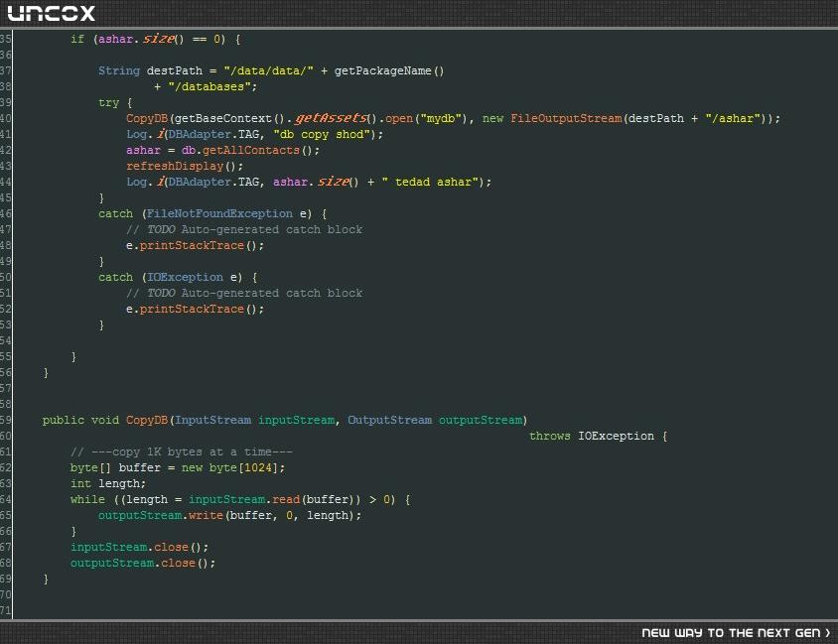Click 'byte[] buffer = new byte[1024]' line
This screenshot has height=644, width=838.
tap(178, 467)
